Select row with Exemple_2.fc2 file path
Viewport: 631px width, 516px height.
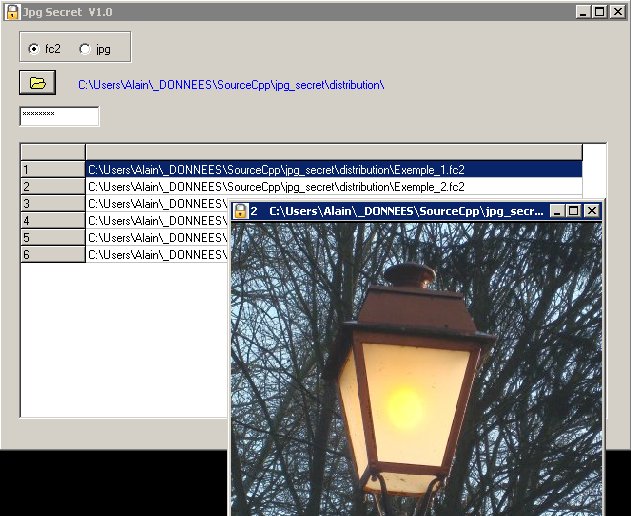(334, 186)
